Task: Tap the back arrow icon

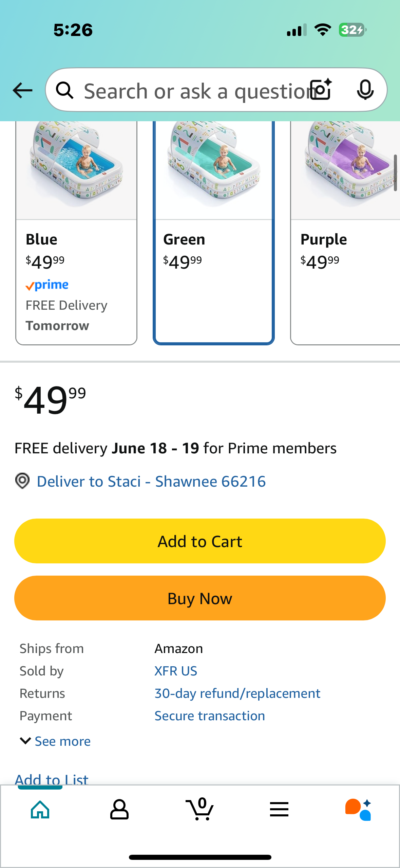Action: tap(22, 90)
